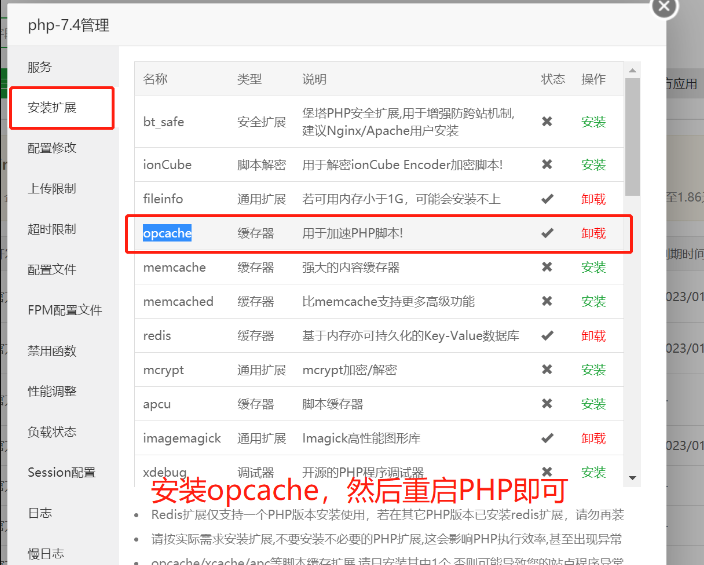Close the php-7.4 management dialog
The width and height of the screenshot is (704, 565).
tap(664, 7)
